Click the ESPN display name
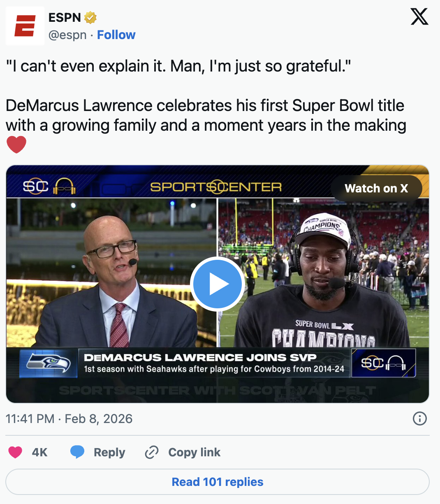The image size is (440, 504). pos(65,18)
